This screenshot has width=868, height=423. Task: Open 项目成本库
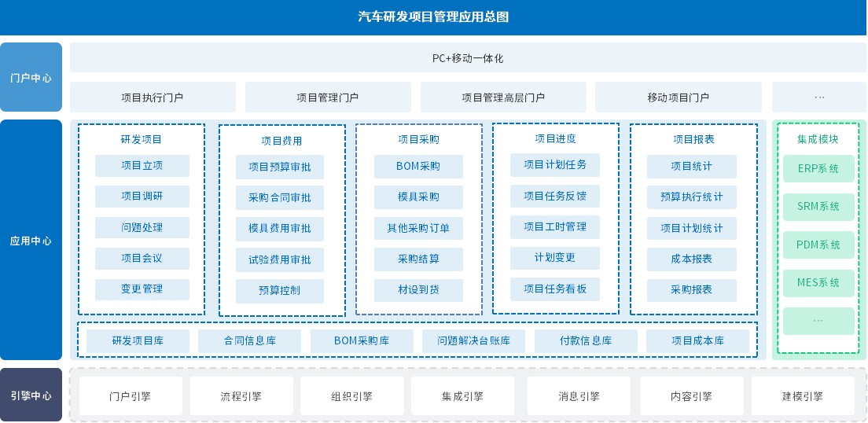click(697, 341)
